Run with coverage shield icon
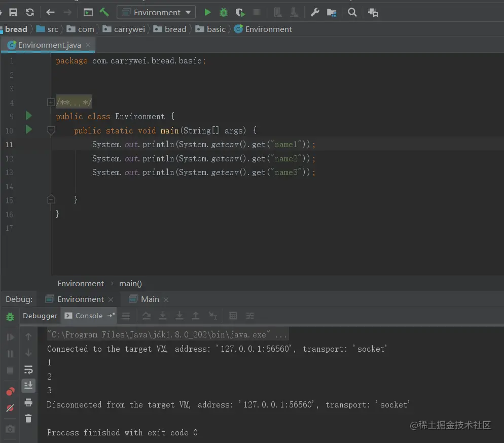Image resolution: width=504 pixels, height=443 pixels. tap(240, 13)
